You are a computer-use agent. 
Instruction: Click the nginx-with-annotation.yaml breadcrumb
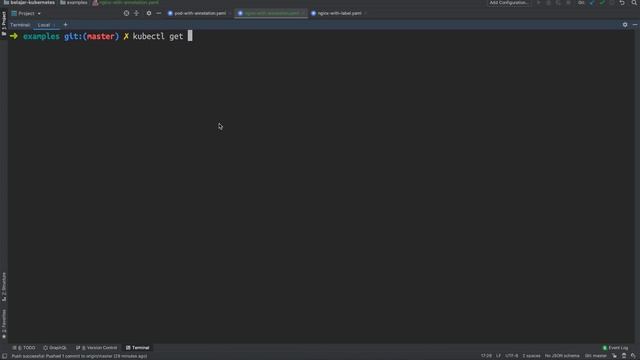pyautogui.click(x=126, y=2)
